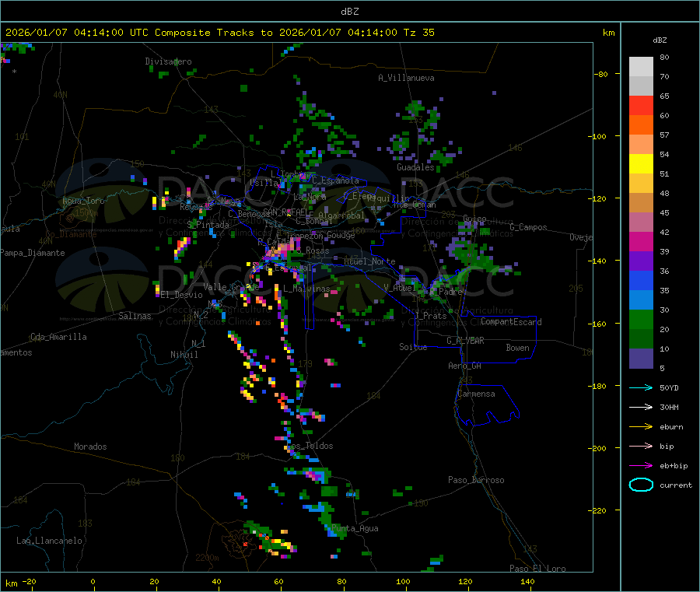Select the green 20-30 dBZ swatch

pyautogui.click(x=641, y=320)
